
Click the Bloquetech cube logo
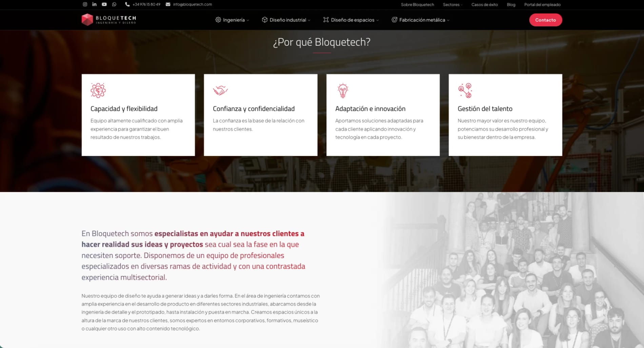click(87, 20)
